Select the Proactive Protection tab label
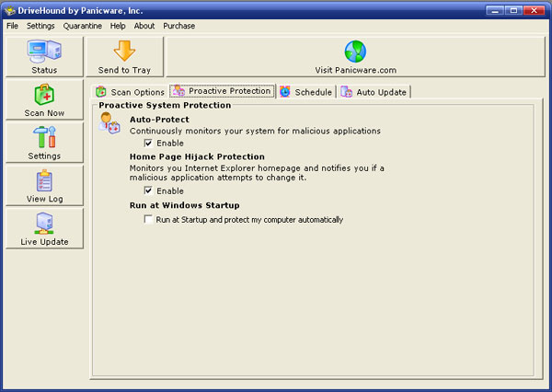The height and width of the screenshot is (392, 552). tap(229, 91)
